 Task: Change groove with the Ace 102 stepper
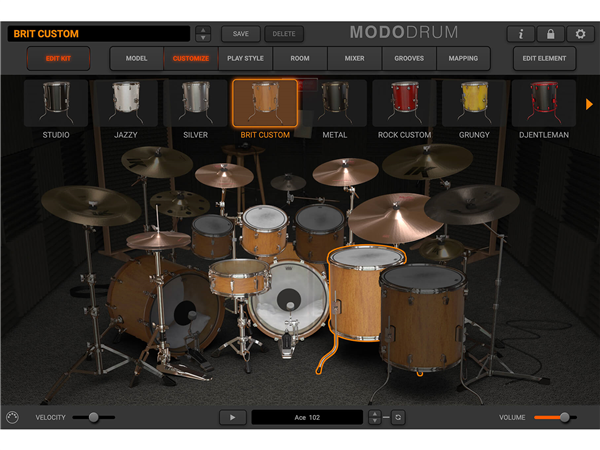tap(375, 417)
